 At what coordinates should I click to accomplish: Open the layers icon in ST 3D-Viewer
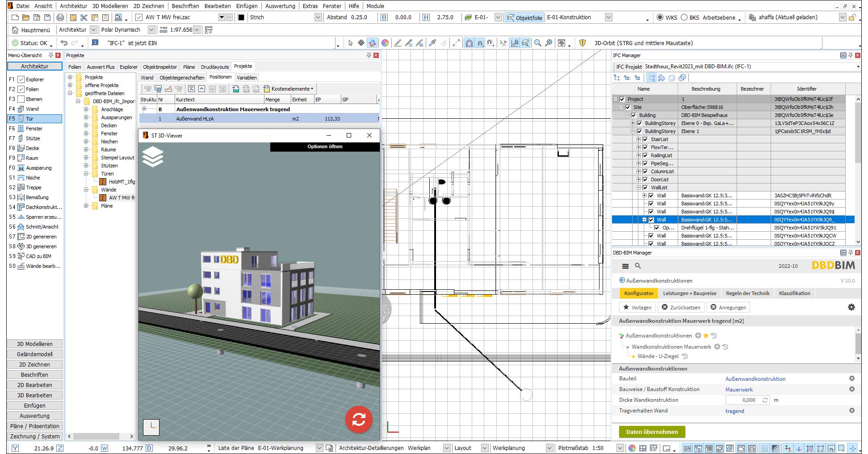pos(153,157)
